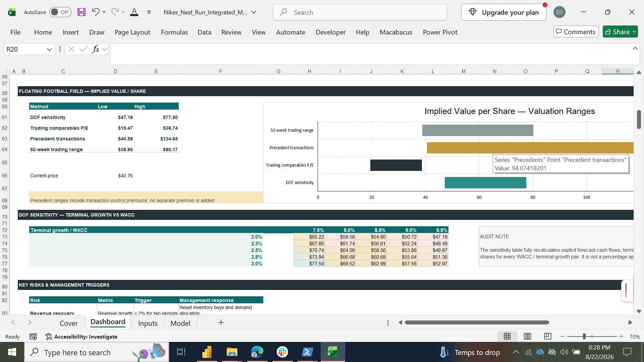Expand the Redo history dropdown arrow

(123, 12)
